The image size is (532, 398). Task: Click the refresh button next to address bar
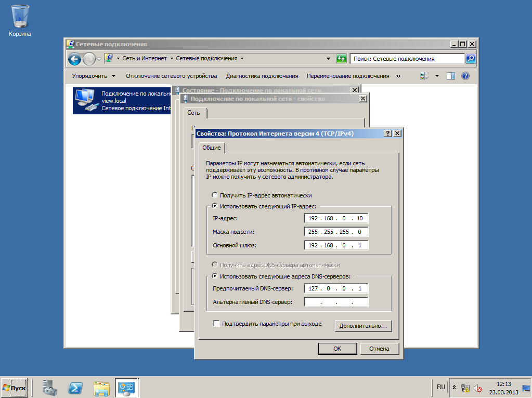point(341,59)
